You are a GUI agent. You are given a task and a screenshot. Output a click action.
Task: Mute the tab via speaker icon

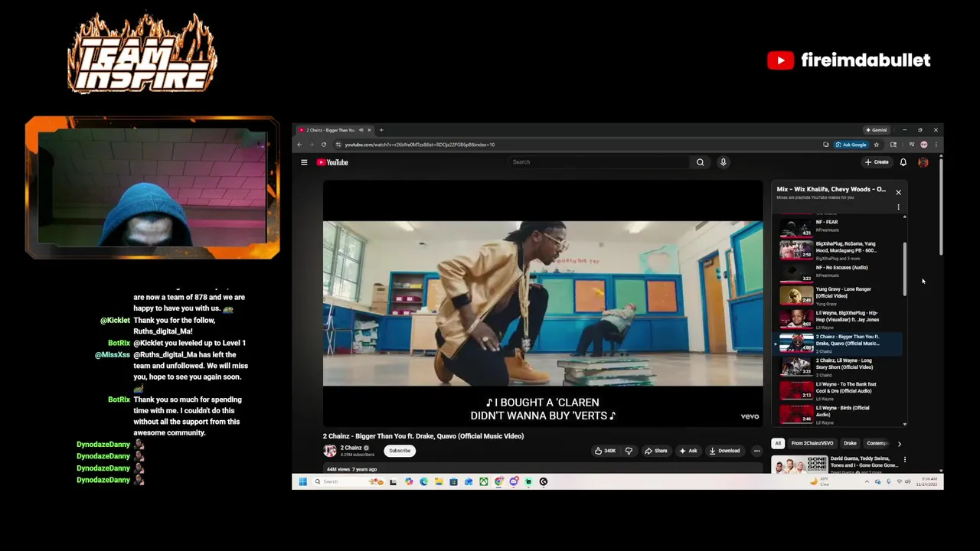click(x=361, y=130)
